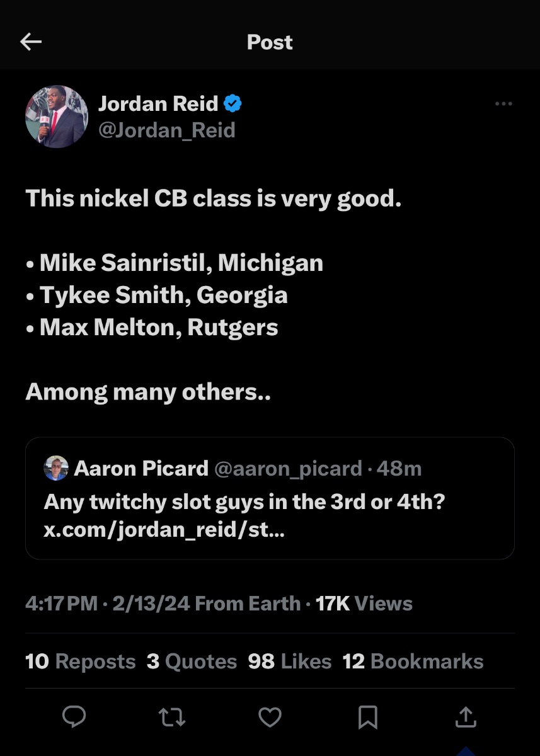Go back with the left arrow
This screenshot has width=540, height=756.
(x=31, y=42)
